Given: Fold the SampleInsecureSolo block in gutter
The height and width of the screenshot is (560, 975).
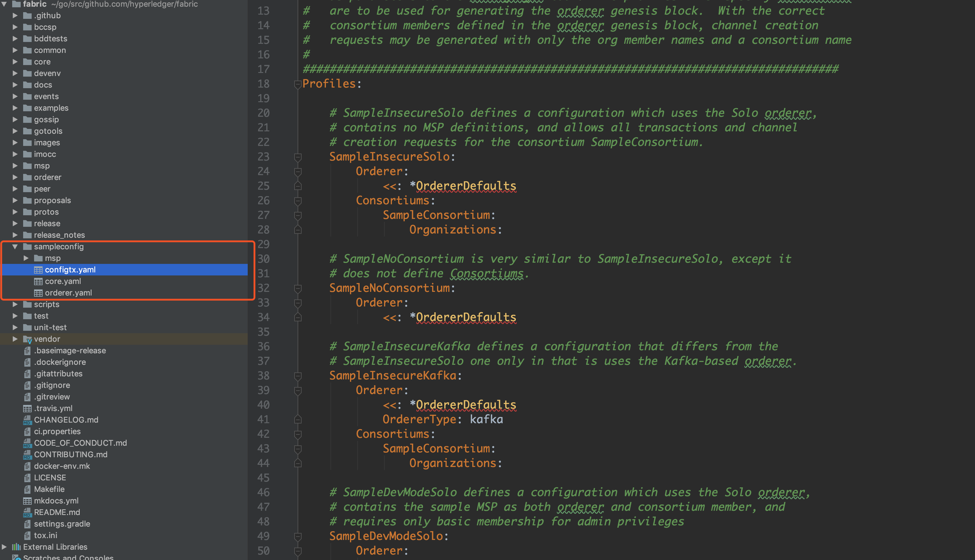Looking at the screenshot, I should pos(298,157).
